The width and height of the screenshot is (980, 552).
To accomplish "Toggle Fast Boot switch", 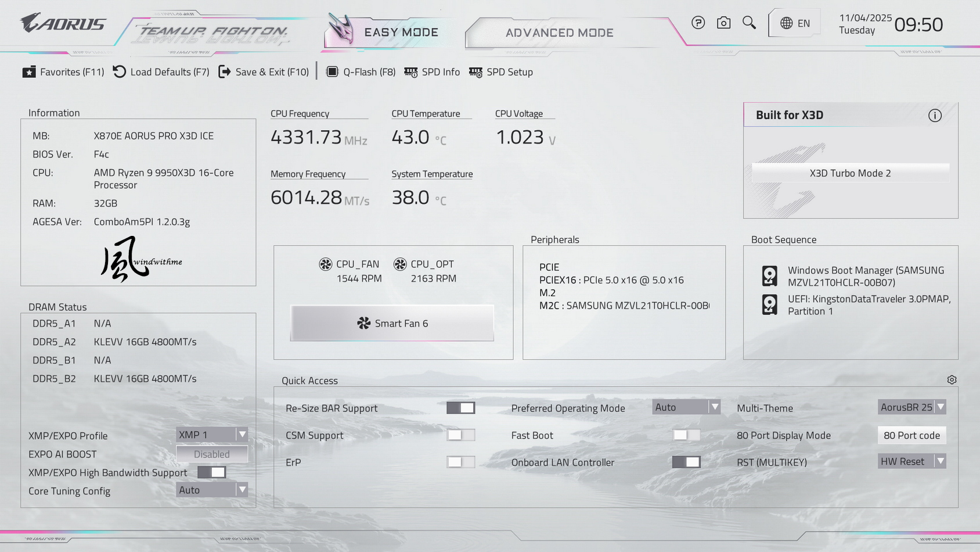I will 686,435.
